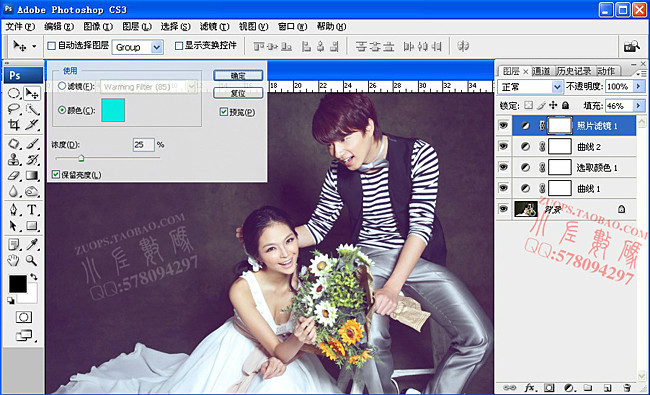
Task: Select the Notes tool
Action: coord(14,245)
